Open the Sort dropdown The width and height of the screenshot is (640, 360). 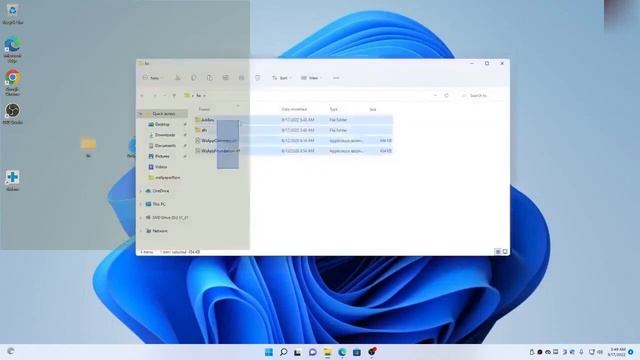pyautogui.click(x=281, y=78)
